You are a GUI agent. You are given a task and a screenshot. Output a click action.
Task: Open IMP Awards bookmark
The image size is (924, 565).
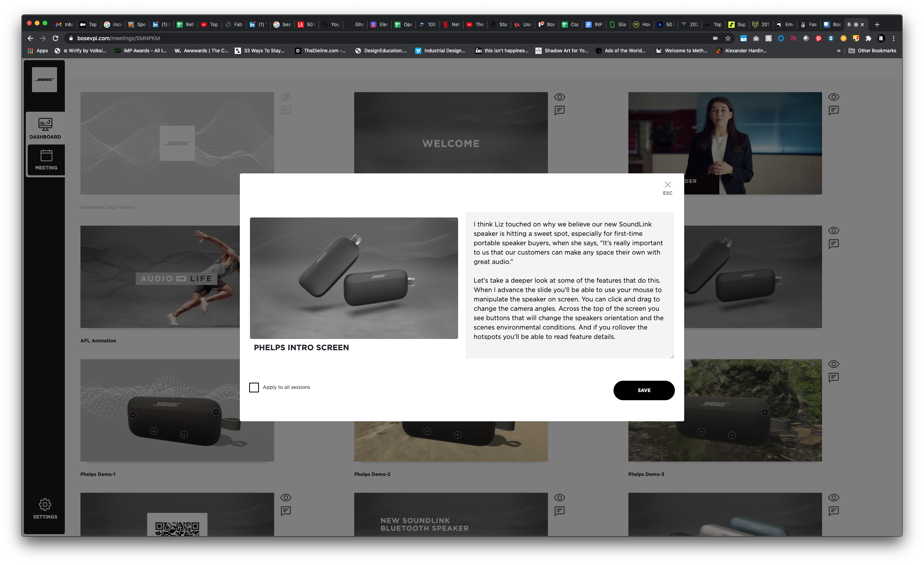141,51
